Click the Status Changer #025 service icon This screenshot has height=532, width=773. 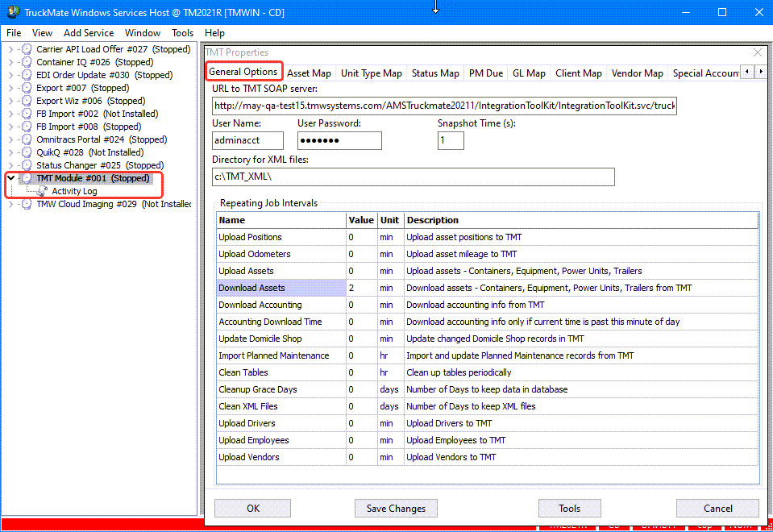27,165
